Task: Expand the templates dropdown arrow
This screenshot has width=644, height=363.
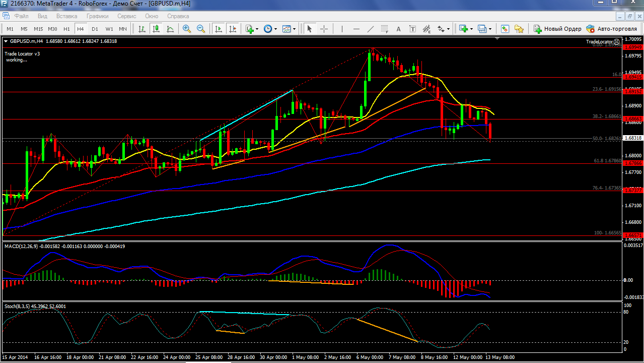Action: click(295, 29)
